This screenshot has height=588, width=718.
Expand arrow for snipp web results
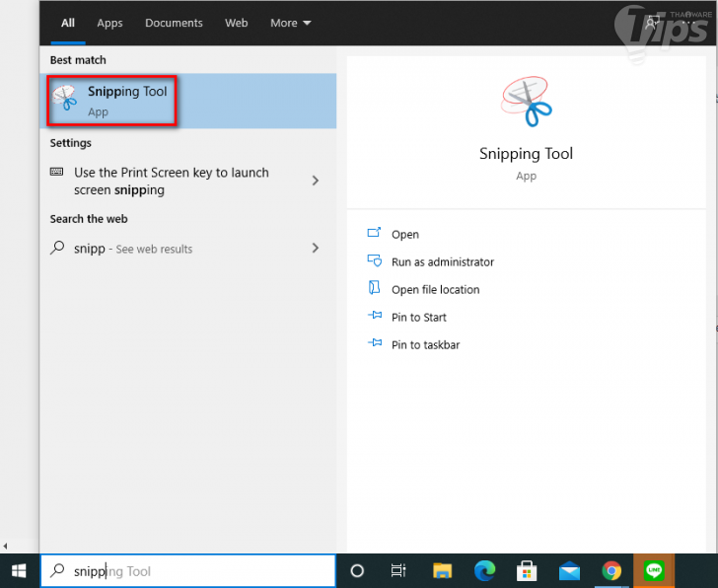[316, 249]
